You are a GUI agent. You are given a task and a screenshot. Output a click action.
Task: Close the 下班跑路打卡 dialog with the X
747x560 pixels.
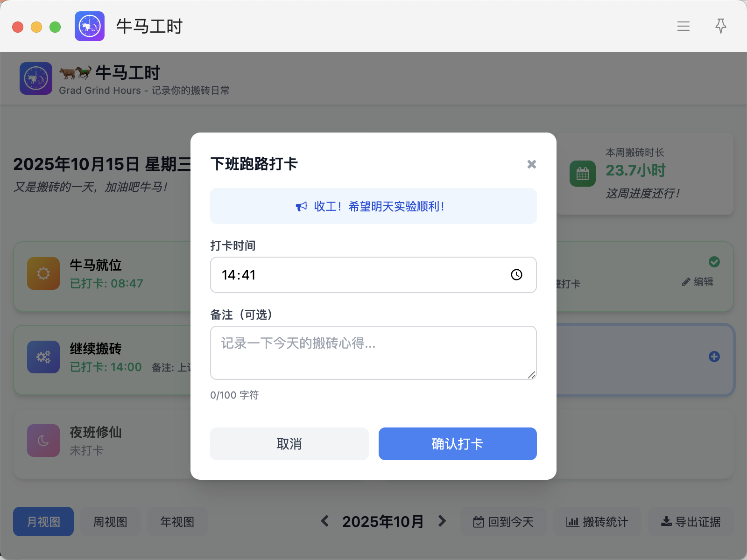point(531,164)
